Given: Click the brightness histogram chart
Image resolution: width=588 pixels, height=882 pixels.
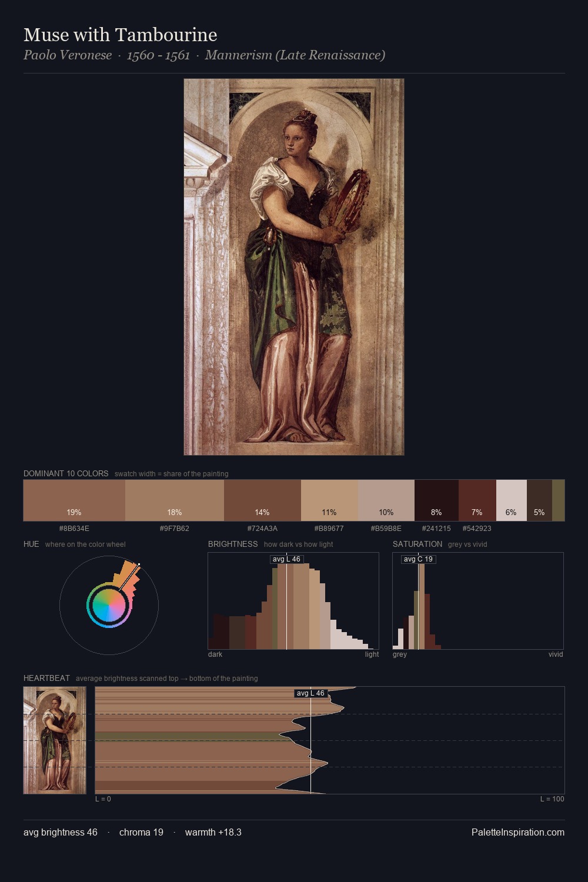Looking at the screenshot, I should pyautogui.click(x=293, y=601).
